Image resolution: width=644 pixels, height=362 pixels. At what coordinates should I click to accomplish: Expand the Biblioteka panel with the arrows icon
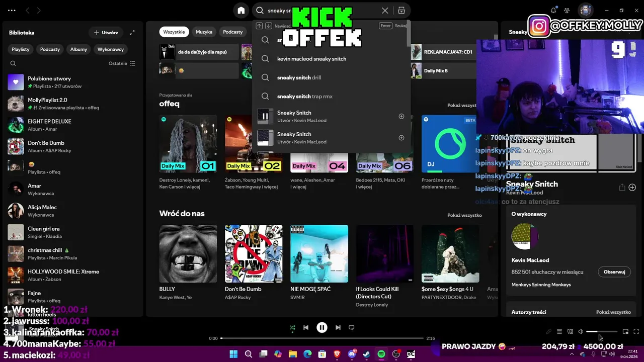pyautogui.click(x=132, y=33)
